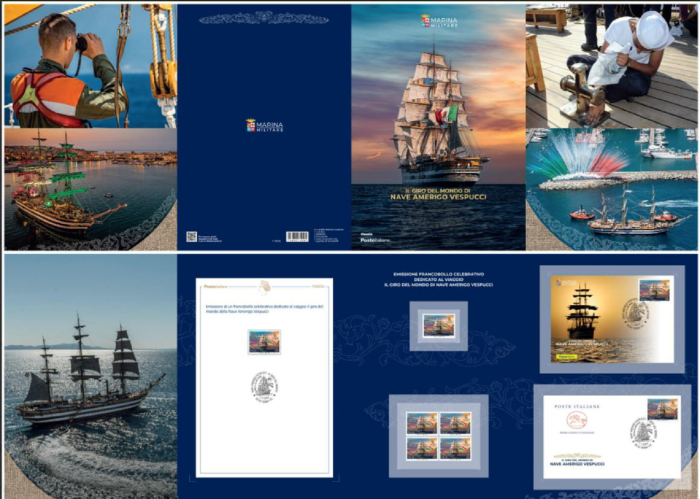Select the top-left stamp of the block of four
The image size is (700, 499).
(x=422, y=423)
